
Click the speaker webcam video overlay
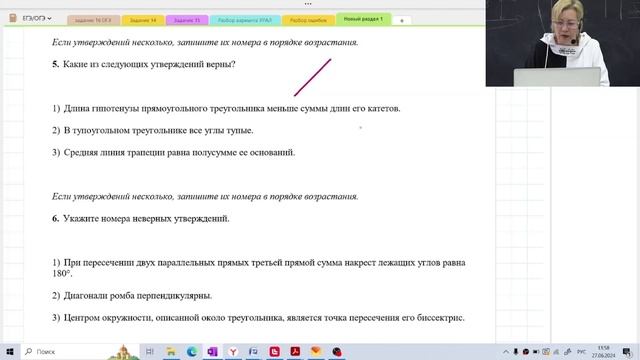(563, 43)
